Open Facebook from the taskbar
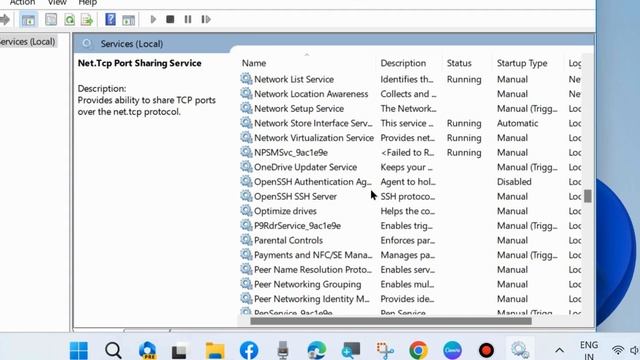The image size is (640, 360). coord(249,350)
